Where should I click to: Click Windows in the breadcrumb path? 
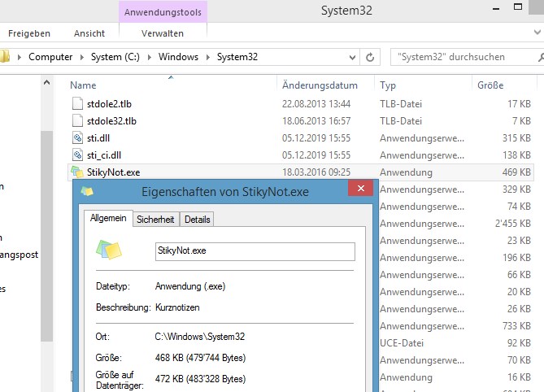pyautogui.click(x=178, y=57)
